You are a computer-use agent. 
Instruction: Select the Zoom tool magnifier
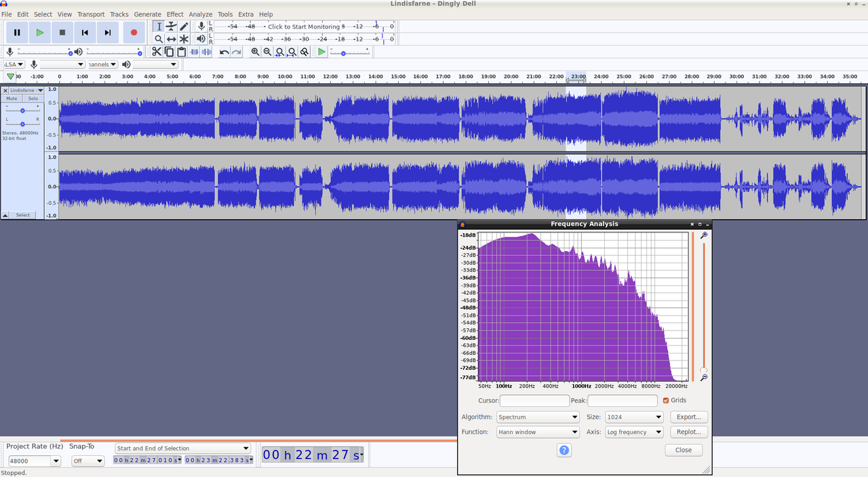tap(159, 39)
